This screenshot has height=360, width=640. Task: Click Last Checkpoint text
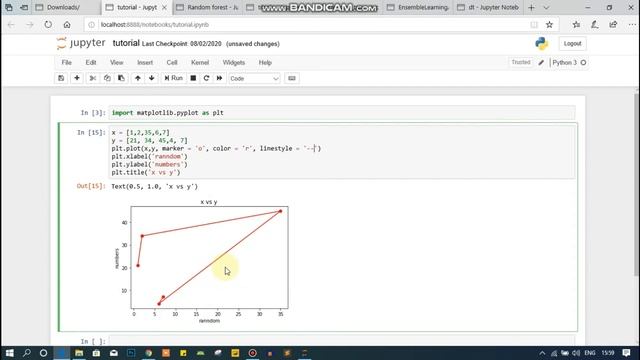click(182, 44)
